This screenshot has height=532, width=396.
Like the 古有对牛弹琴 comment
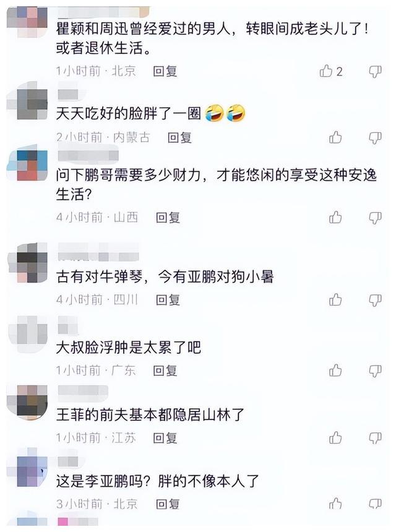(x=335, y=299)
